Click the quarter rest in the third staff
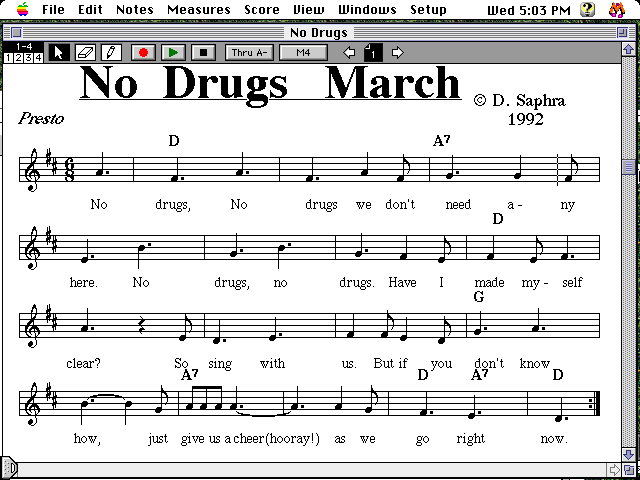 click(x=142, y=327)
